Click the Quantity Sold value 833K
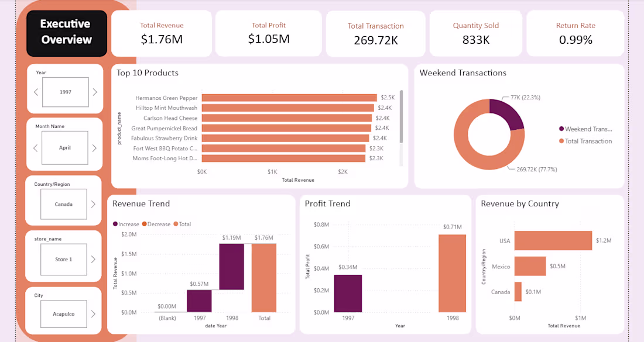 [476, 40]
